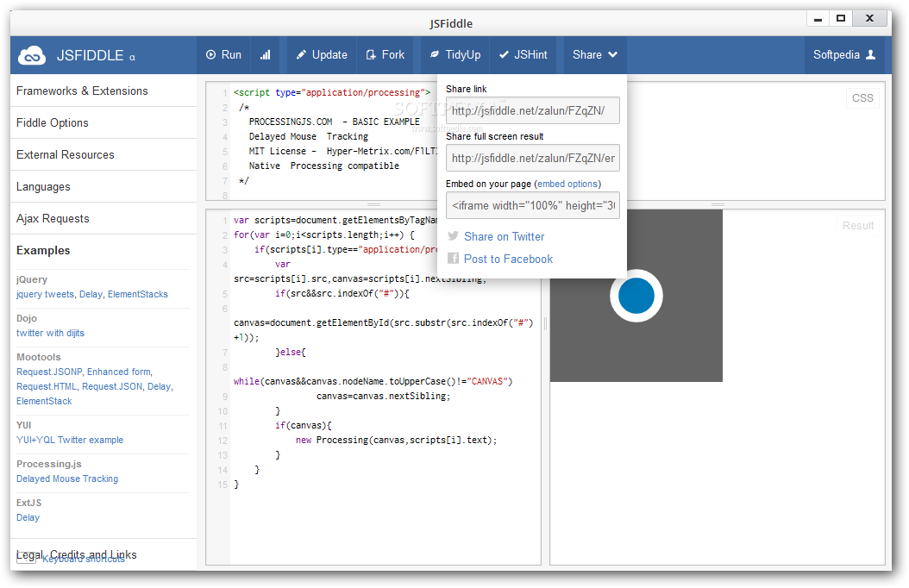The height and width of the screenshot is (588, 909).
Task: Click the Mootools examples heading
Action: 38,357
